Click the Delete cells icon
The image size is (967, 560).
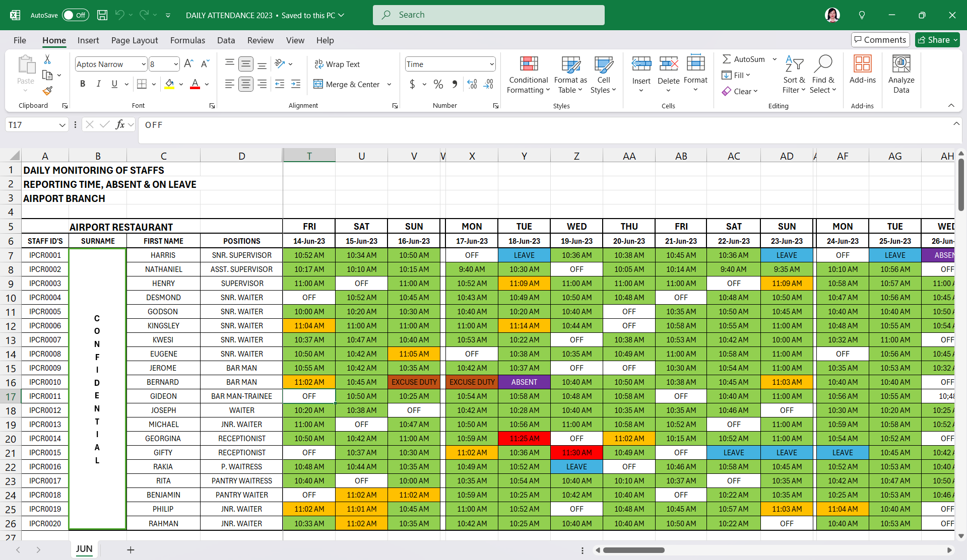669,64
